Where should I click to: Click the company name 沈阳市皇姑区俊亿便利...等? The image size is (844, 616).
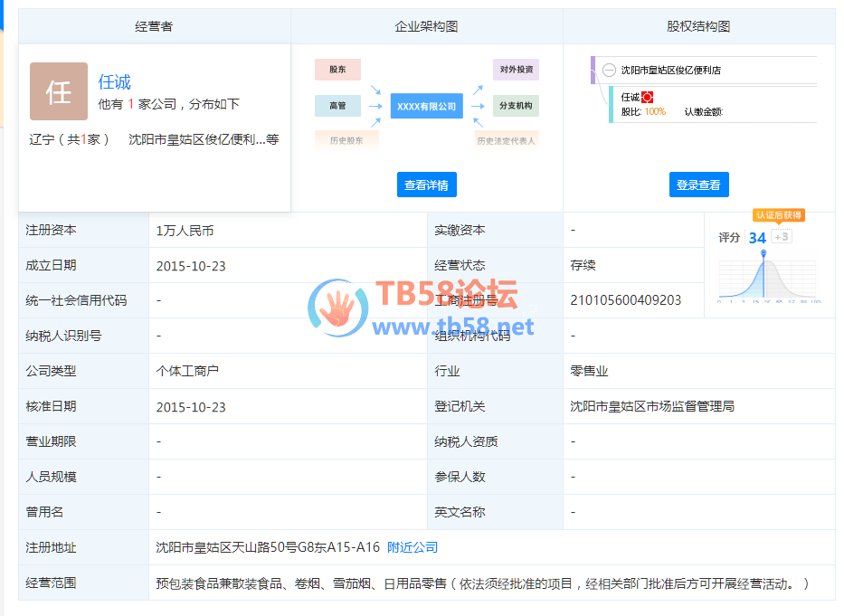[x=204, y=139]
